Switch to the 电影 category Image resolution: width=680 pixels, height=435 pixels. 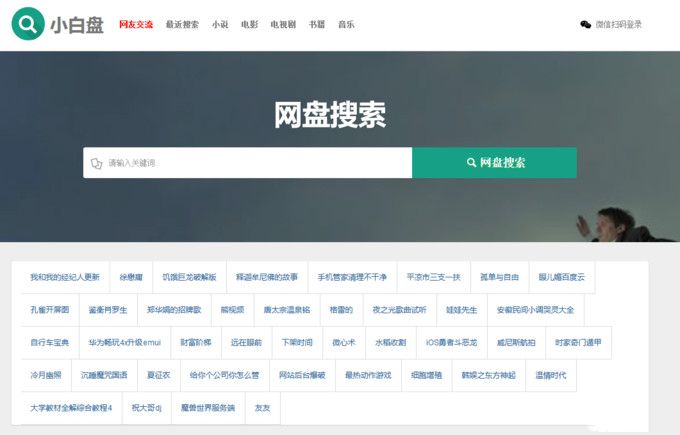click(249, 24)
